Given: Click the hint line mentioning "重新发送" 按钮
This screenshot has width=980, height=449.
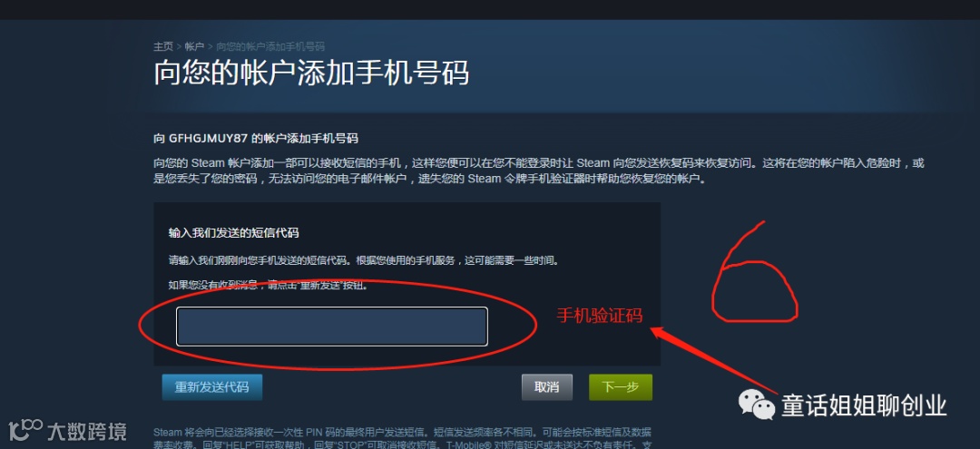Looking at the screenshot, I should 268,286.
